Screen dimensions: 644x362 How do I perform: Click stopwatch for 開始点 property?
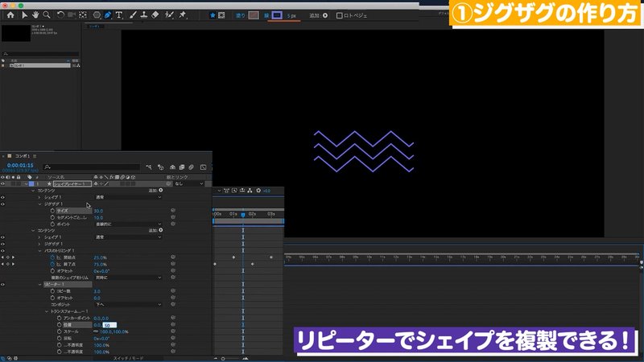(x=52, y=257)
